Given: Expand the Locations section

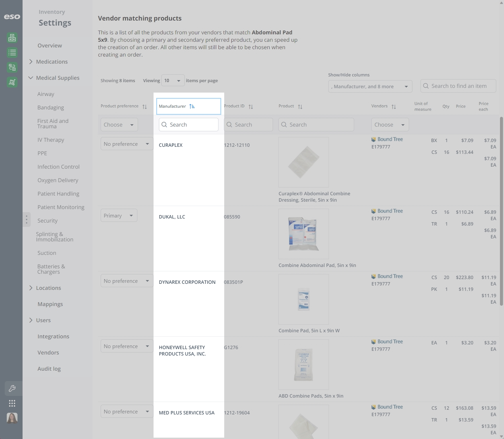Looking at the screenshot, I should click(x=31, y=288).
